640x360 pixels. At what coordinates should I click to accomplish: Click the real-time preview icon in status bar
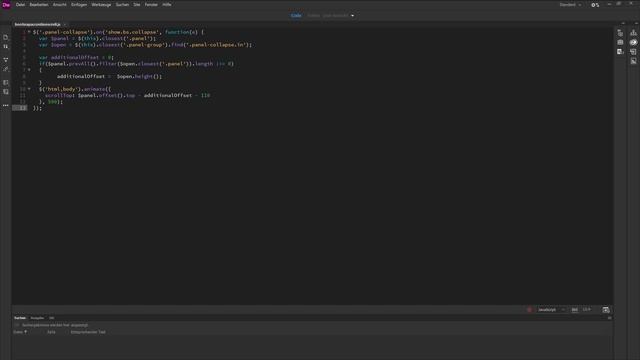(x=606, y=310)
